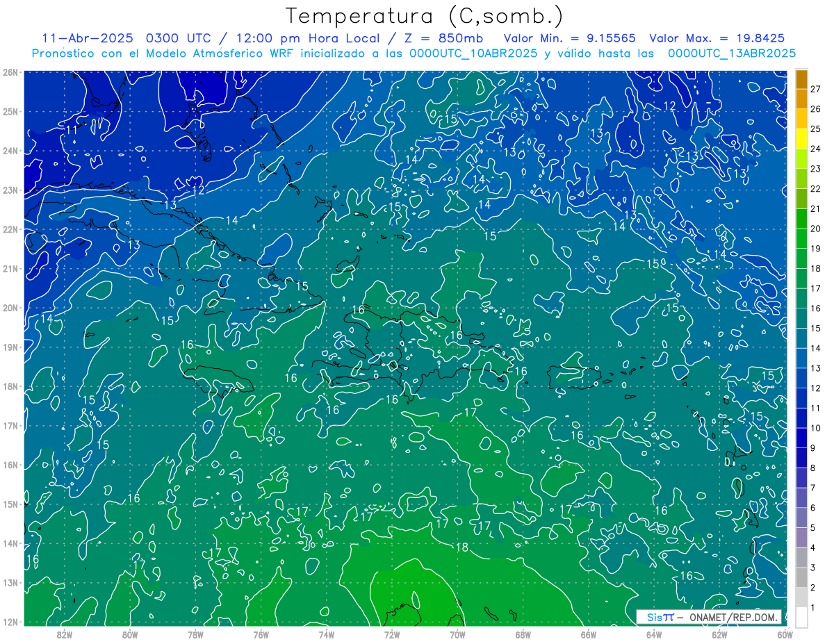Click the valid-until stamp '0000UTC_13ABR2025'

(x=731, y=53)
